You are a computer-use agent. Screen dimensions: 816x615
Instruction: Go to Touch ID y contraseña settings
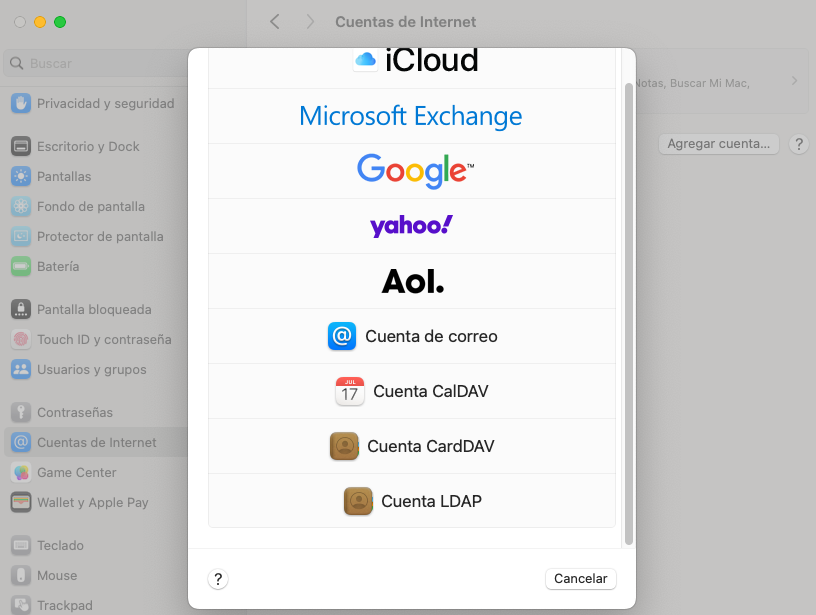tap(104, 339)
